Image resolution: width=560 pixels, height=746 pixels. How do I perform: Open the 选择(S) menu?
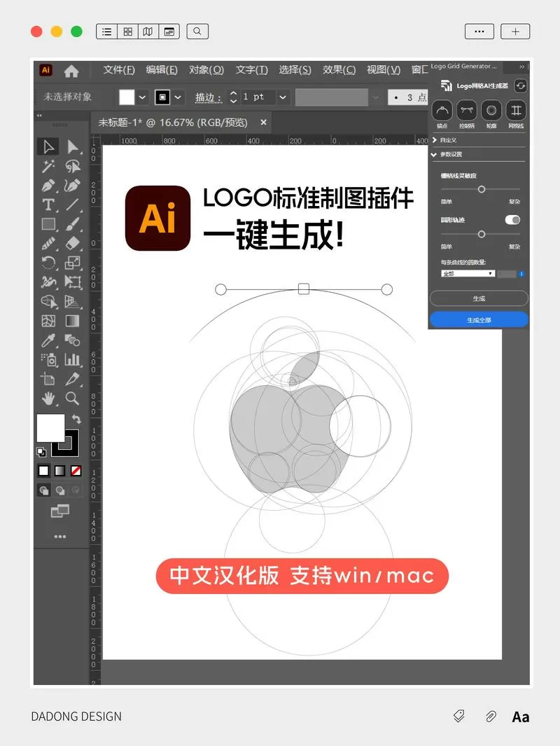(x=295, y=70)
